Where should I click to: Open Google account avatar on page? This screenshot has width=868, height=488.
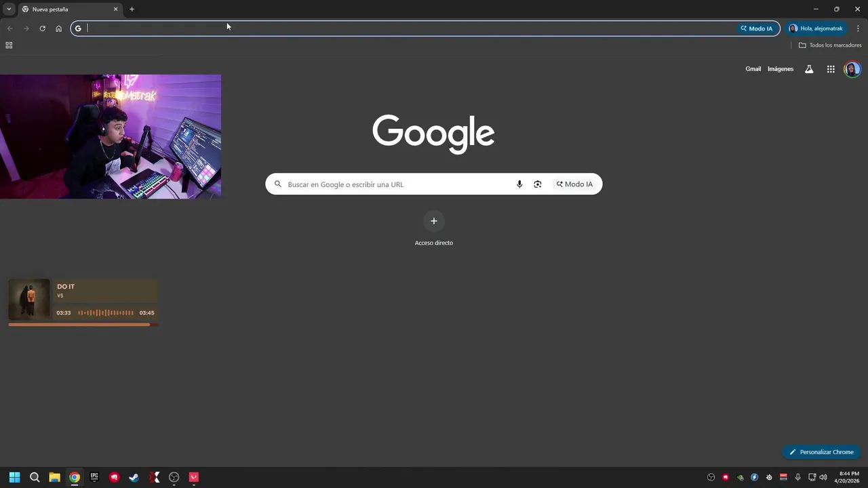point(852,69)
